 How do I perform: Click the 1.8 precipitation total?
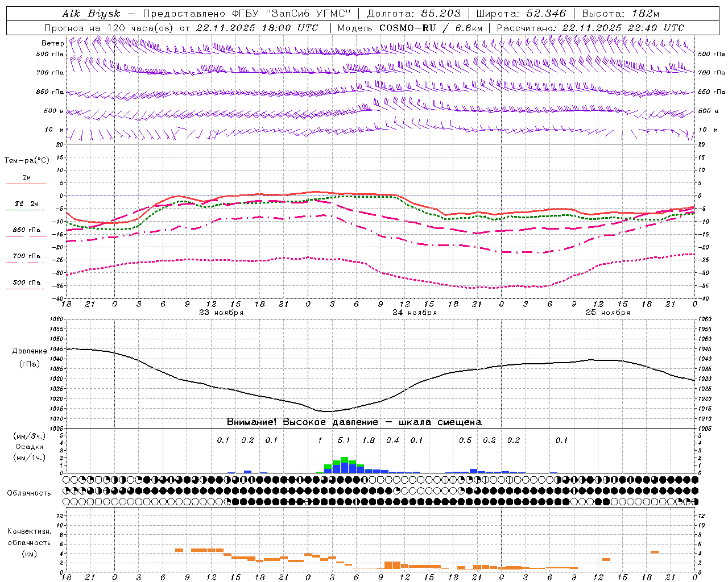pos(369,440)
